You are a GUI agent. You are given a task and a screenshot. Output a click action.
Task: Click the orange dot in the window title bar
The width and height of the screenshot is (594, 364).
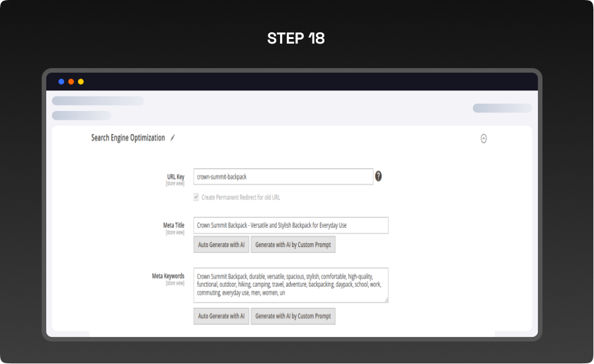[71, 82]
